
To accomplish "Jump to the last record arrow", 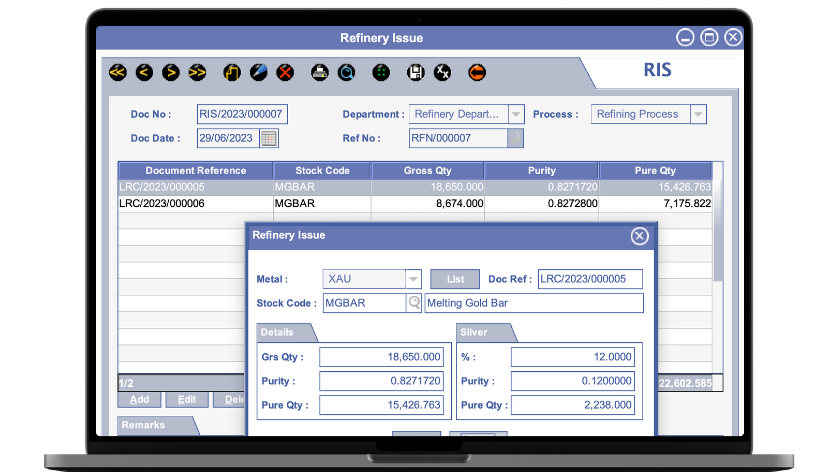I will tap(197, 72).
